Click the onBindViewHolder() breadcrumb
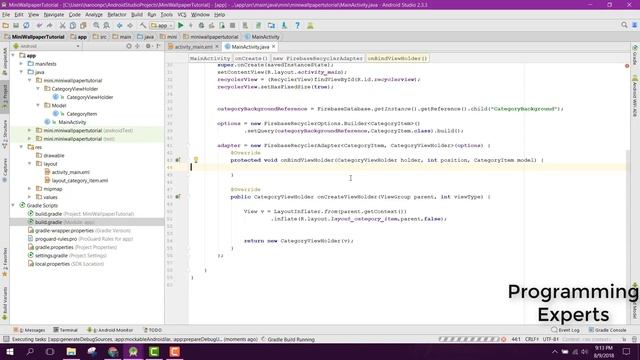Screen dimensions: 640x360 coord(397,58)
